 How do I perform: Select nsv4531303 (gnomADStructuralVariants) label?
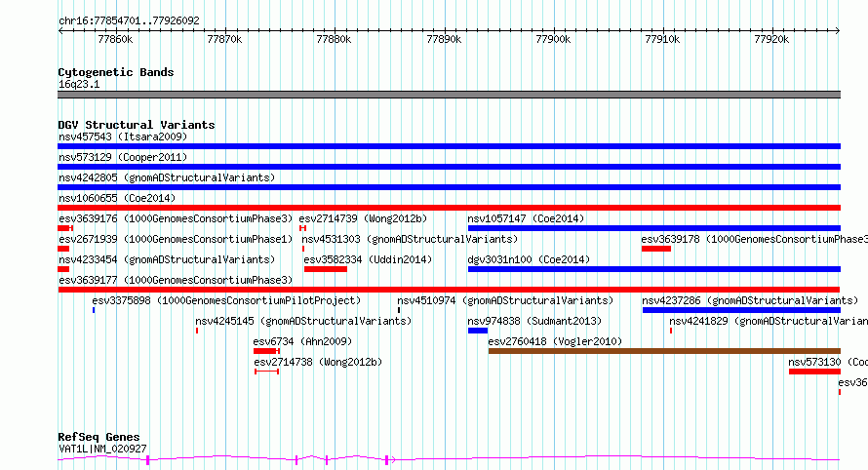(x=410, y=239)
